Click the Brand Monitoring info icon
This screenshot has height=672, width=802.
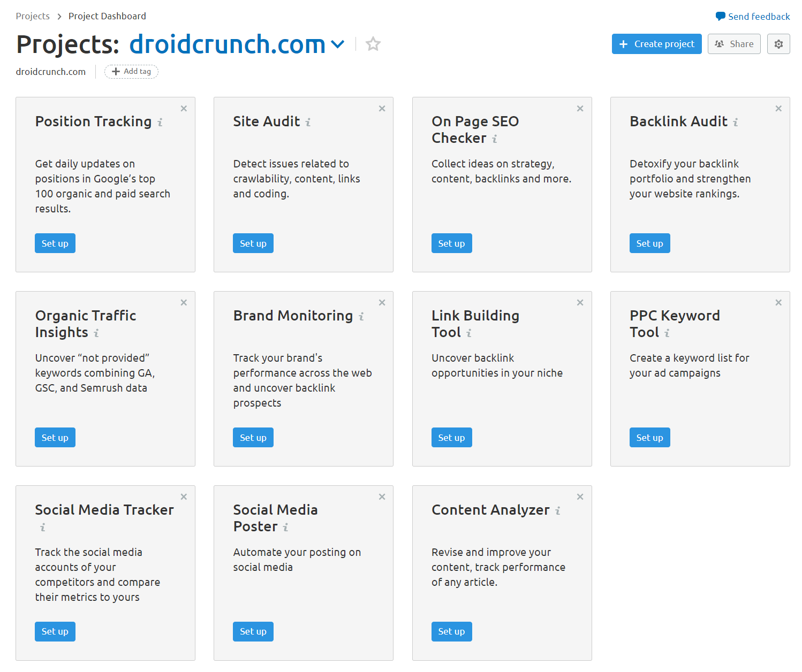[361, 317]
